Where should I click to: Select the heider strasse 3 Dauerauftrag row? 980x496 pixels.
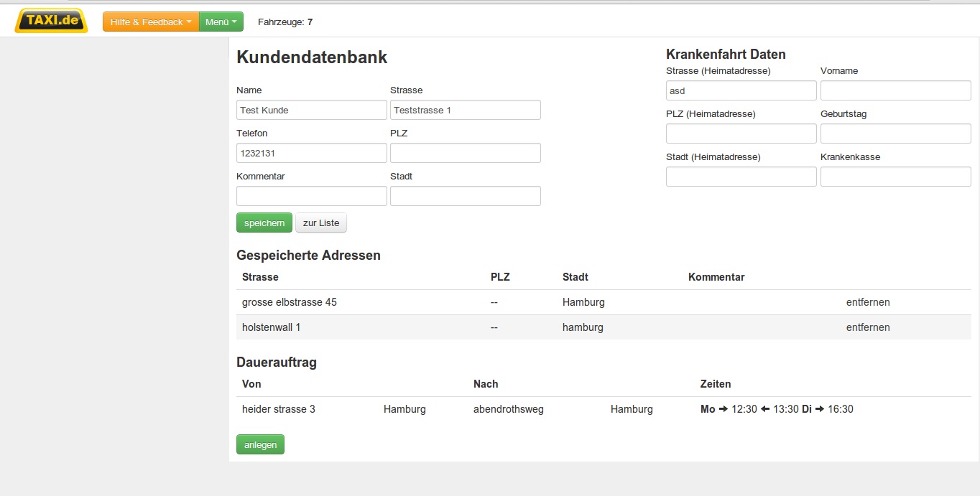pyautogui.click(x=279, y=409)
